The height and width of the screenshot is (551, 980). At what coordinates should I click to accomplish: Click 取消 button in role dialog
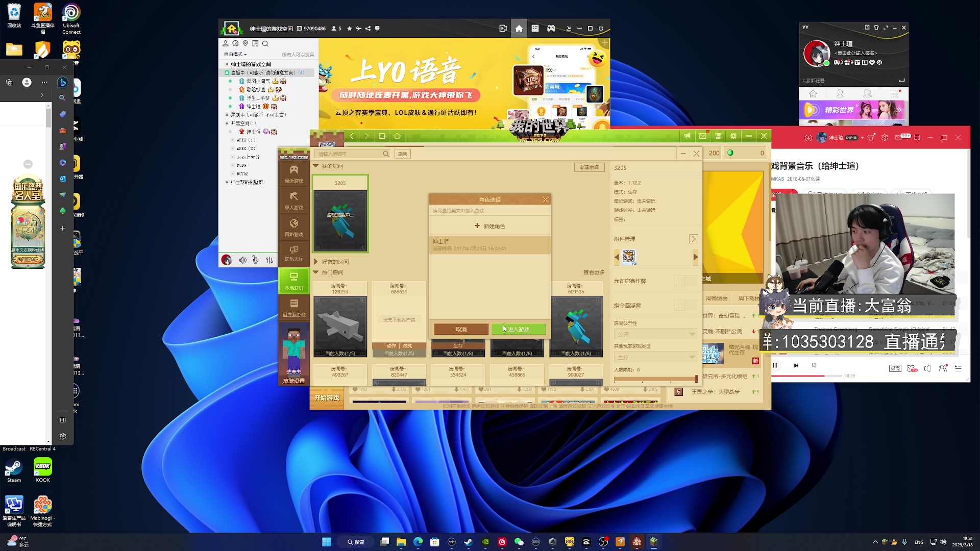point(461,330)
